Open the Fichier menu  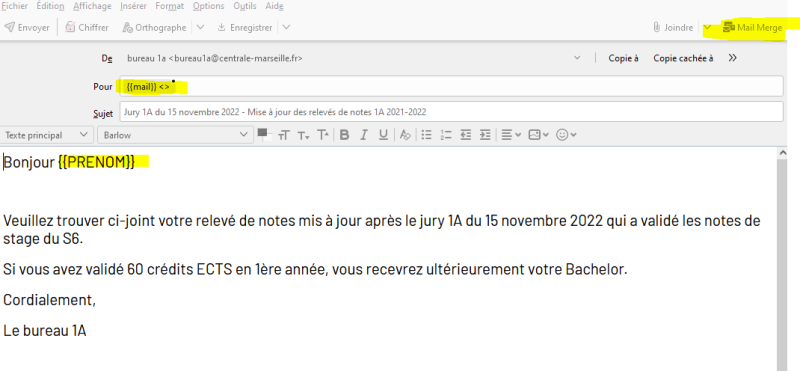pyautogui.click(x=15, y=6)
